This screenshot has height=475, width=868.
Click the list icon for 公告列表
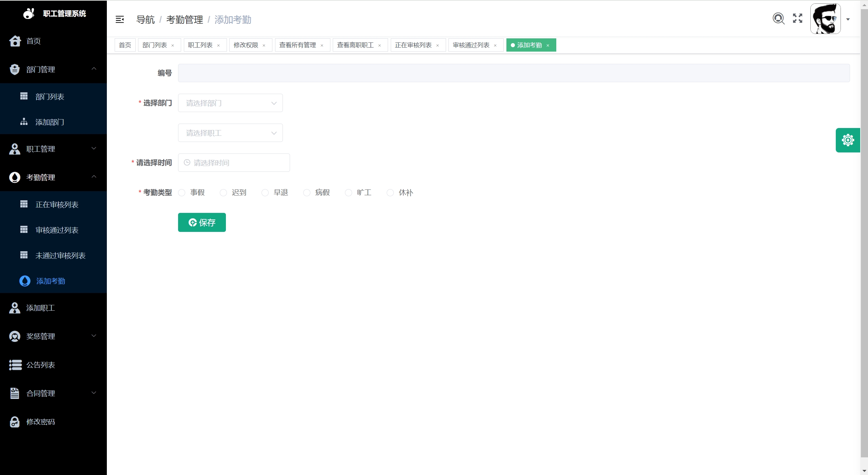[x=15, y=365]
